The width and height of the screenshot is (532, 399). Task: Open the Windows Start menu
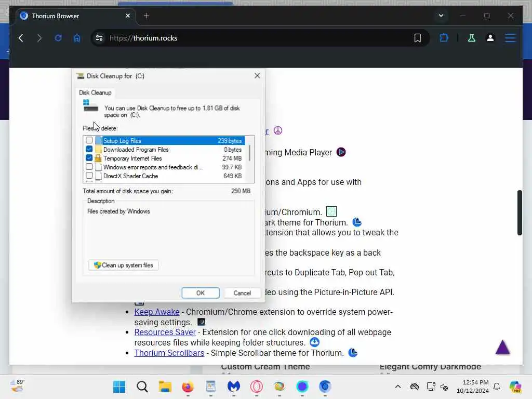pyautogui.click(x=119, y=387)
